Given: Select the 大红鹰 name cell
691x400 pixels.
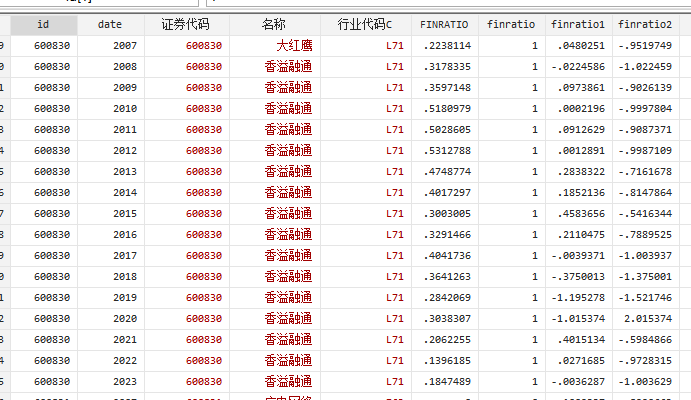Looking at the screenshot, I should pyautogui.click(x=294, y=45).
